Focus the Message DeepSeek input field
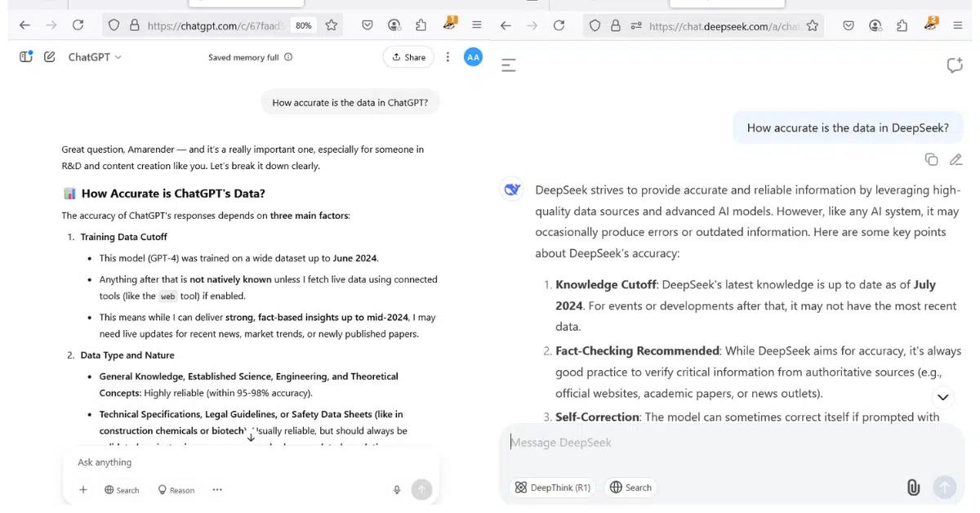 [x=731, y=442]
